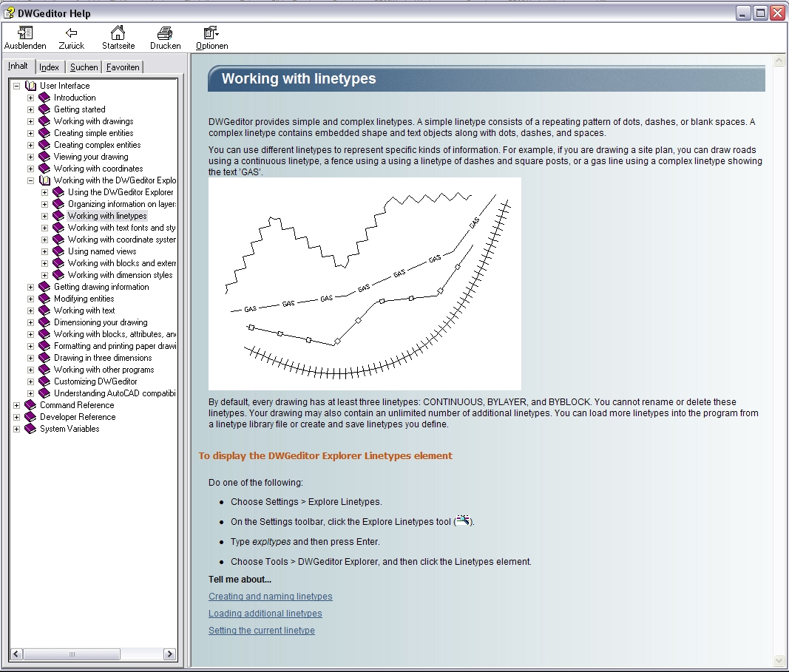Select Using the DWGeditor Explorer topic

pyautogui.click(x=121, y=192)
